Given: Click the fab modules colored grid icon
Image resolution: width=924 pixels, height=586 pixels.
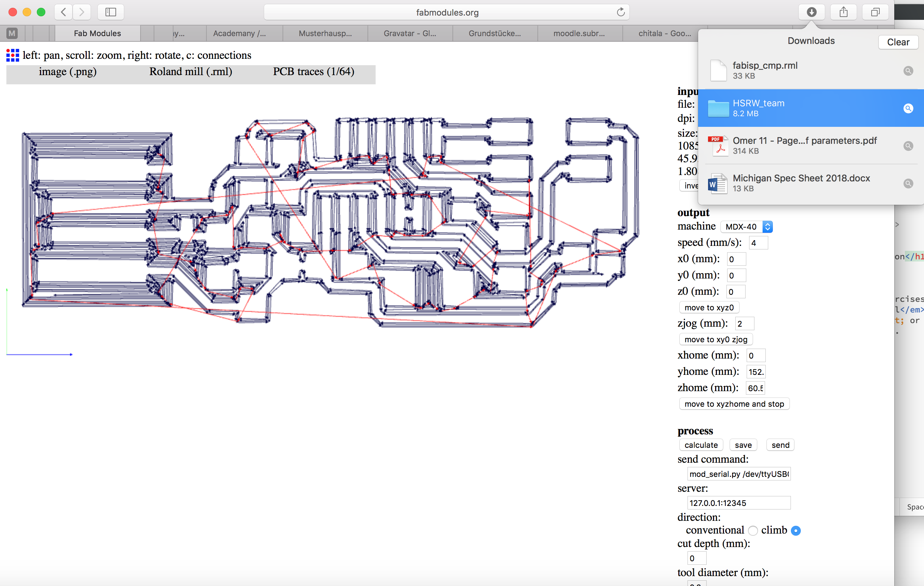Looking at the screenshot, I should [13, 55].
